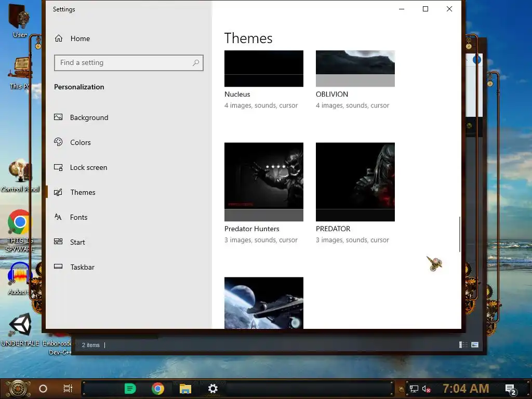The image size is (532, 399).
Task: Apply the Nucleus theme thumbnail
Action: [264, 69]
